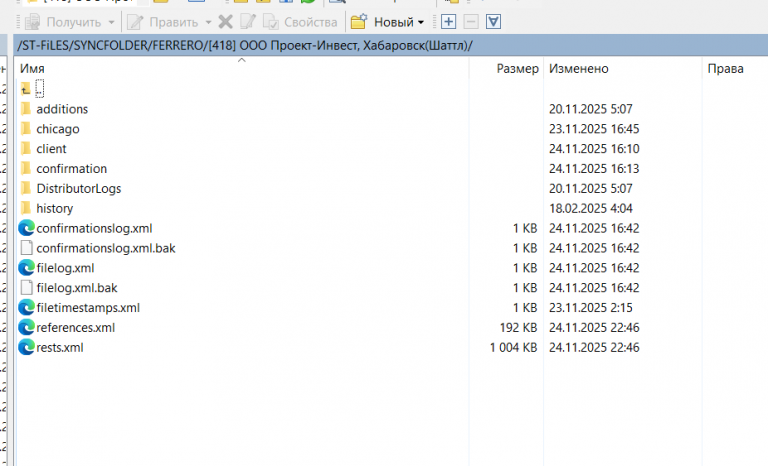768x466 pixels.
Task: Click the Новый new folder button
Action: (x=382, y=22)
